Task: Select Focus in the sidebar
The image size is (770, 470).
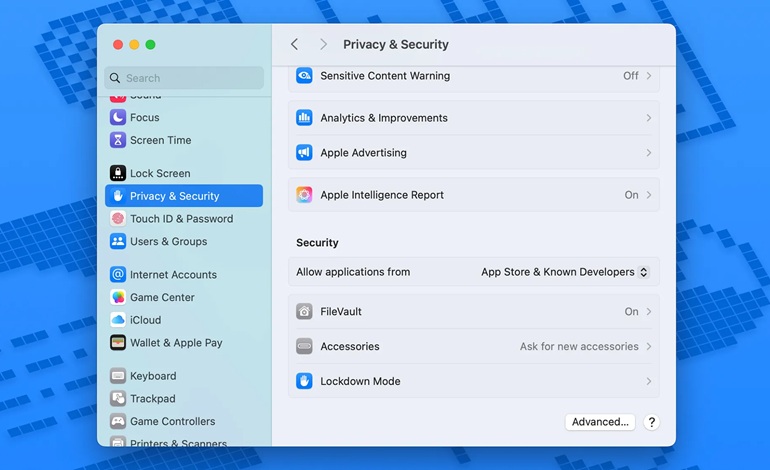Action: [184, 117]
